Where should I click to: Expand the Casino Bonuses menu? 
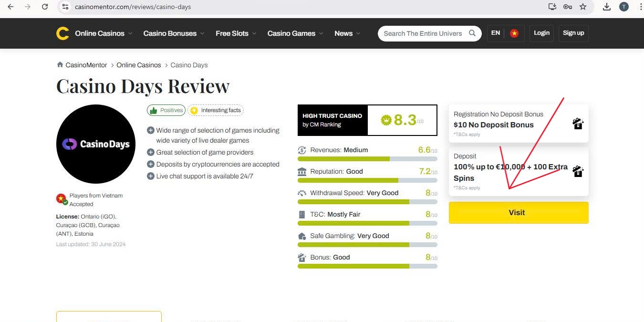[174, 33]
